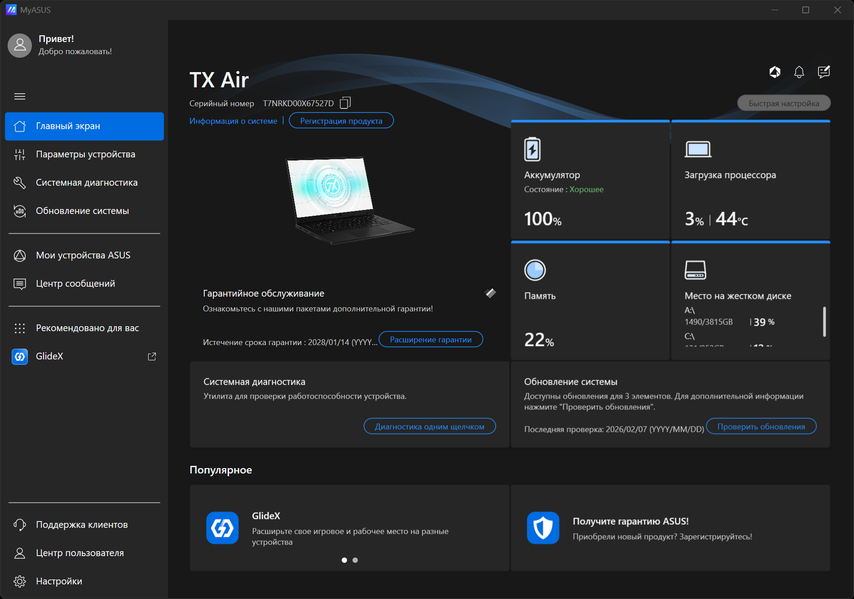The image size is (854, 599).
Task: Click the Добро пожаловать! greeting text
Action: [x=75, y=52]
